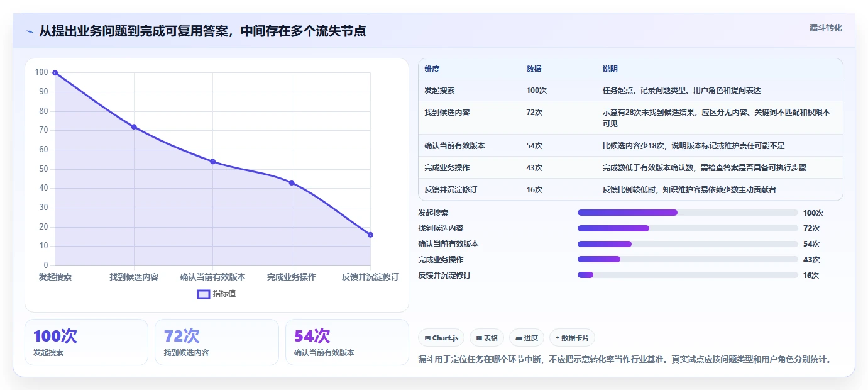Click the Chart.js chip
The width and height of the screenshot is (868, 390).
[x=441, y=338]
